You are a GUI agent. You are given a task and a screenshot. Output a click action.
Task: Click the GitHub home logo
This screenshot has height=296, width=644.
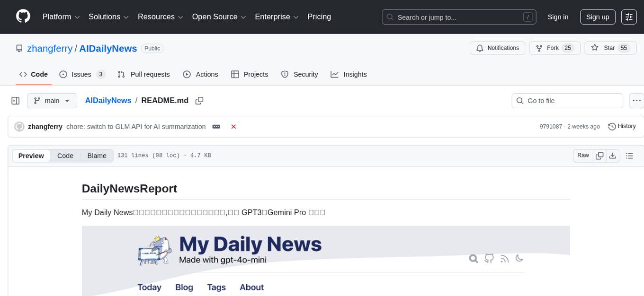click(23, 17)
